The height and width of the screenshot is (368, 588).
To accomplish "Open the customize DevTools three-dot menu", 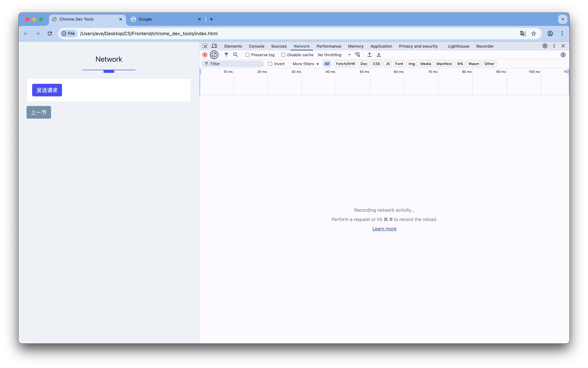I will point(554,46).
